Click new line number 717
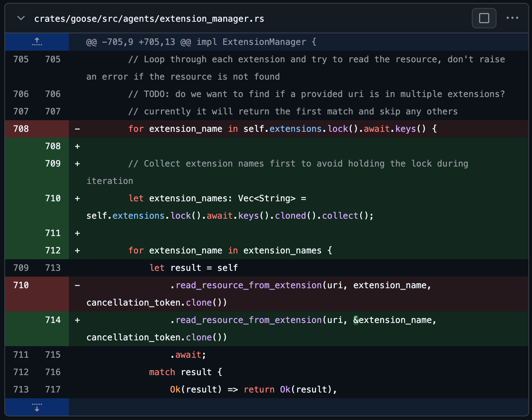This screenshot has width=532, height=420. click(53, 390)
